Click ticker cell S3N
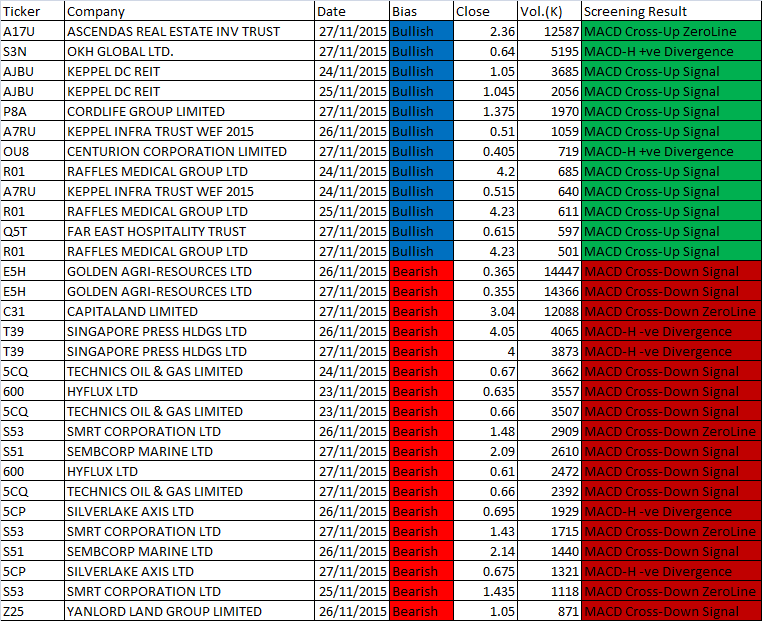762x621 pixels. (x=32, y=51)
